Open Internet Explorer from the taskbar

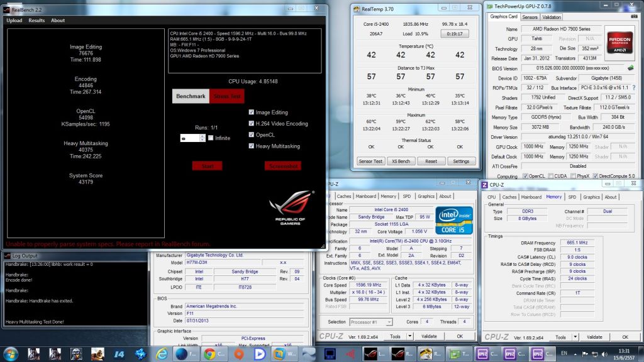pyautogui.click(x=162, y=353)
